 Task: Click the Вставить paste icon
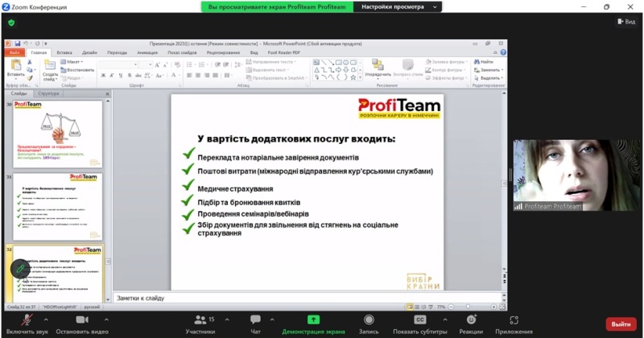coord(15,66)
